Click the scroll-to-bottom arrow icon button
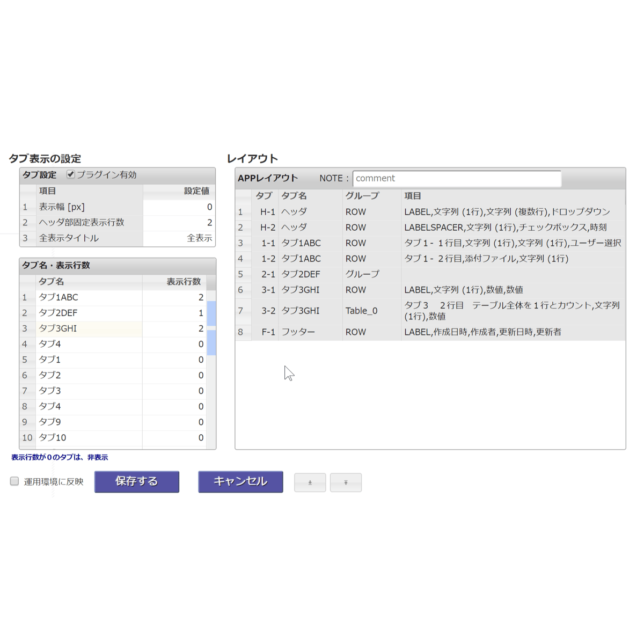The height and width of the screenshot is (644, 644). [310, 482]
